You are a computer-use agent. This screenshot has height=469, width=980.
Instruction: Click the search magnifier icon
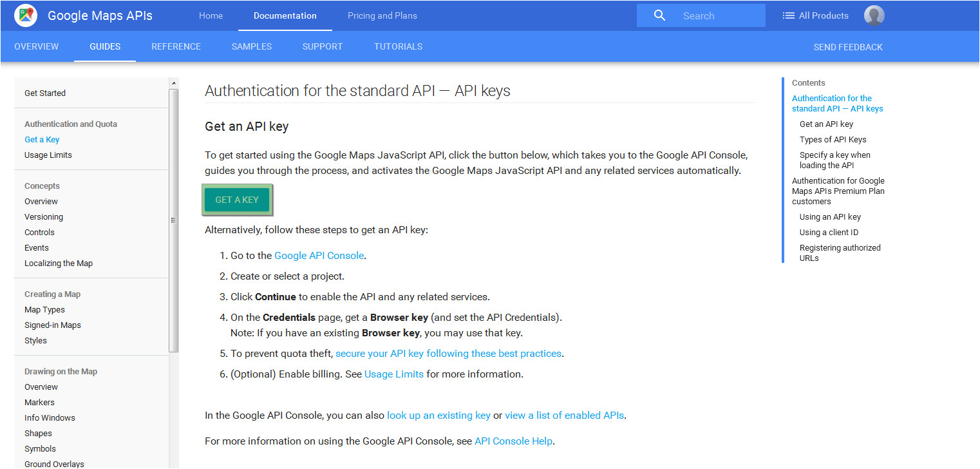(659, 15)
